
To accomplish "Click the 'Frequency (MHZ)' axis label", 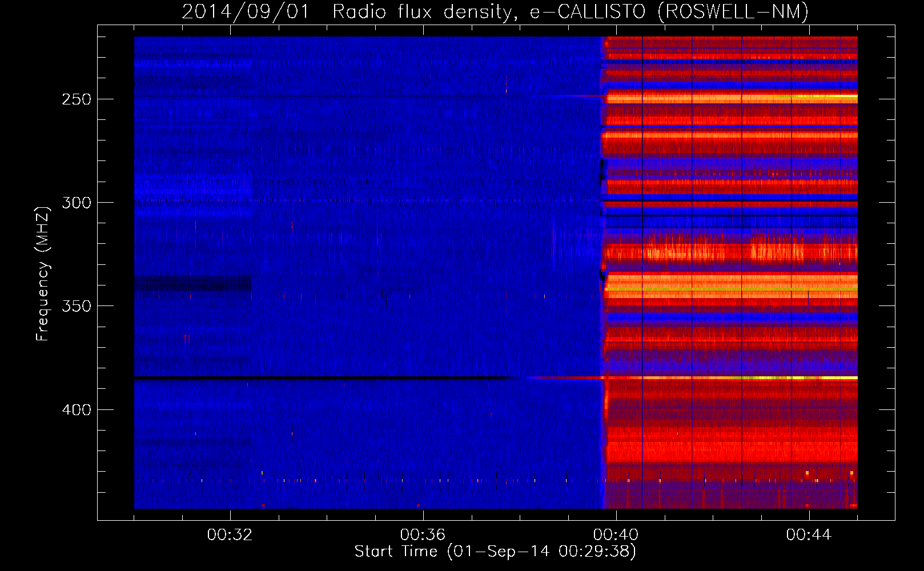I will (43, 274).
